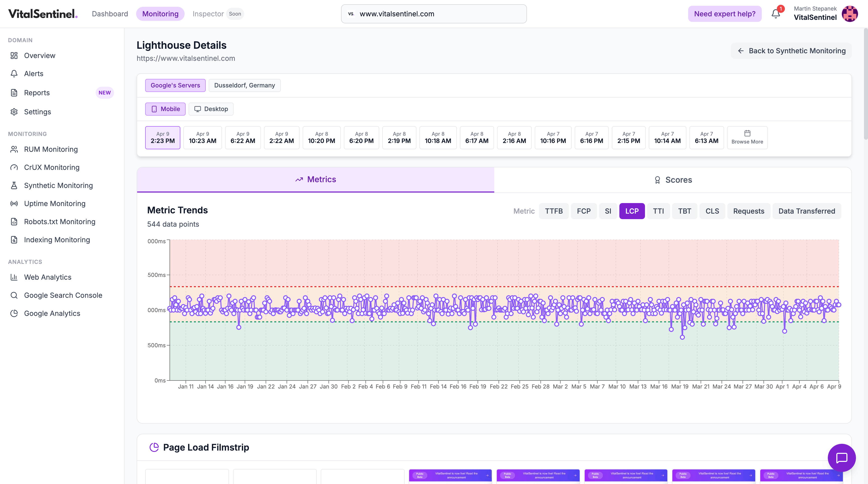Select the Dusseldorf, Germany location
868x484 pixels.
coord(245,85)
